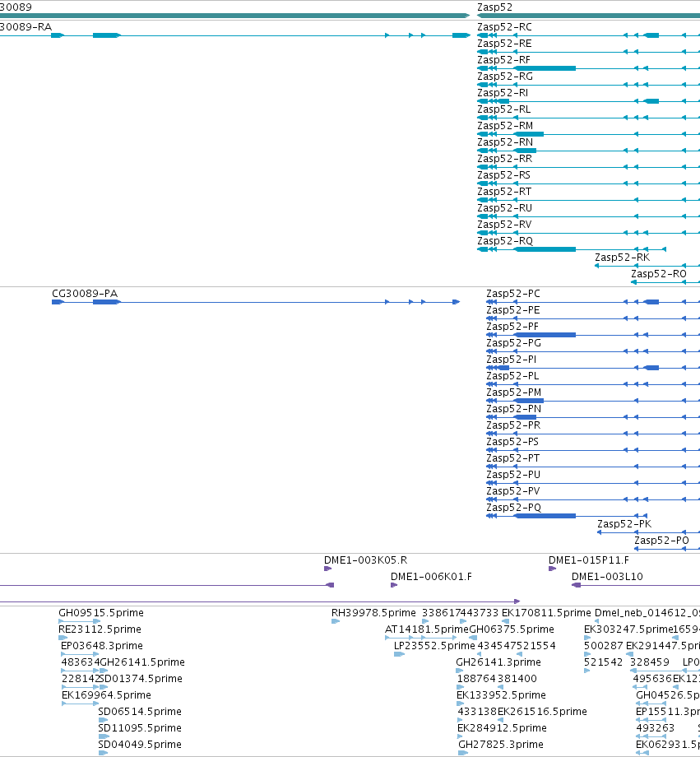Click the EK284912.5prime EST label

pyautogui.click(x=502, y=727)
